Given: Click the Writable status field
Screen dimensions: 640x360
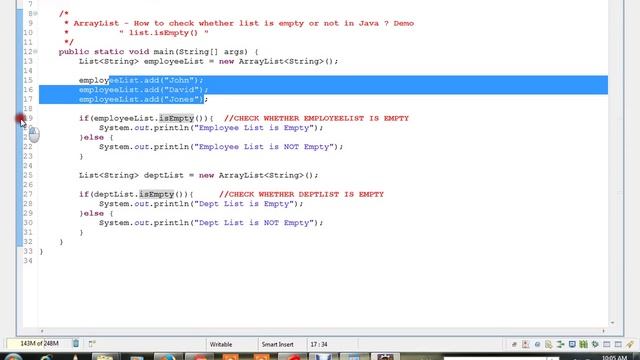Looking at the screenshot, I should 221,344.
